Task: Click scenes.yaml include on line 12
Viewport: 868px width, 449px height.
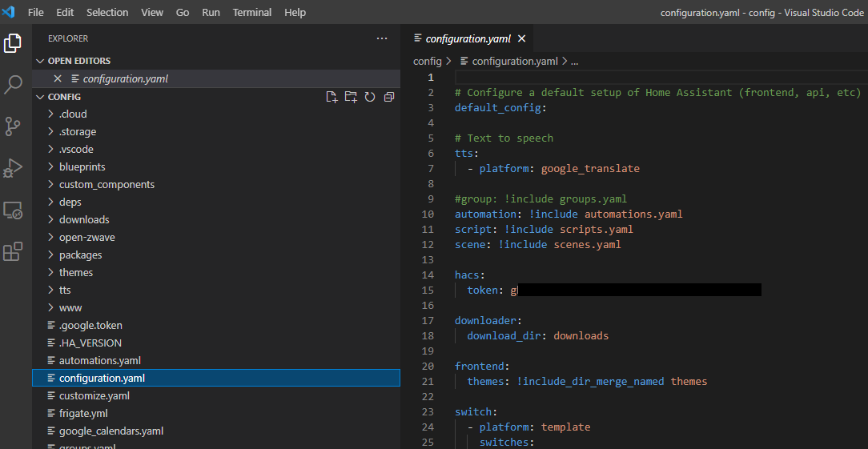Action: point(587,244)
